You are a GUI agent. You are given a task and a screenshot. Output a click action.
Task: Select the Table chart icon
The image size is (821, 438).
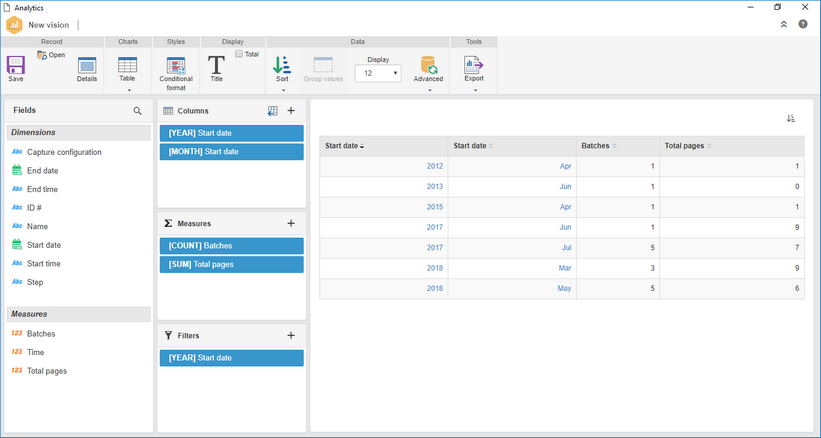coord(127,65)
